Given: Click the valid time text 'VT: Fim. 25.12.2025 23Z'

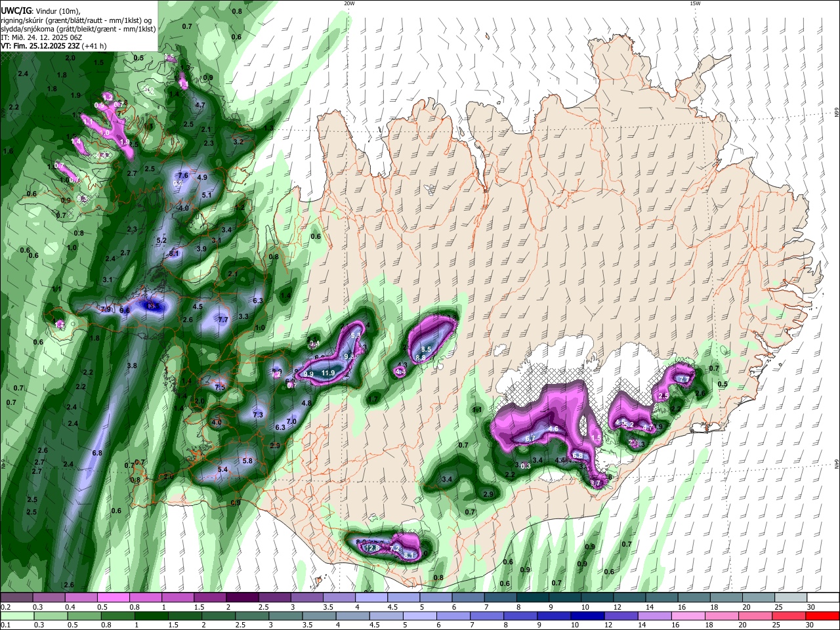Looking at the screenshot, I should coord(41,46).
